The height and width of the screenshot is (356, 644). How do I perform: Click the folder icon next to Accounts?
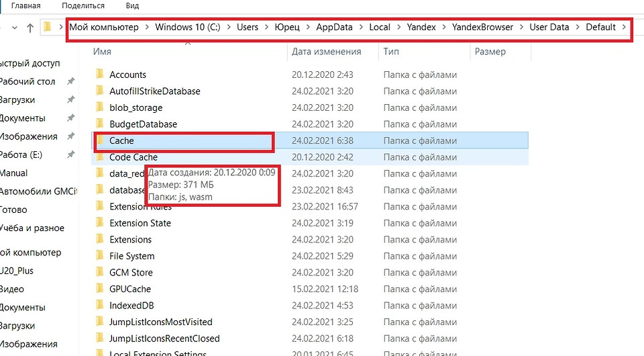pos(99,75)
